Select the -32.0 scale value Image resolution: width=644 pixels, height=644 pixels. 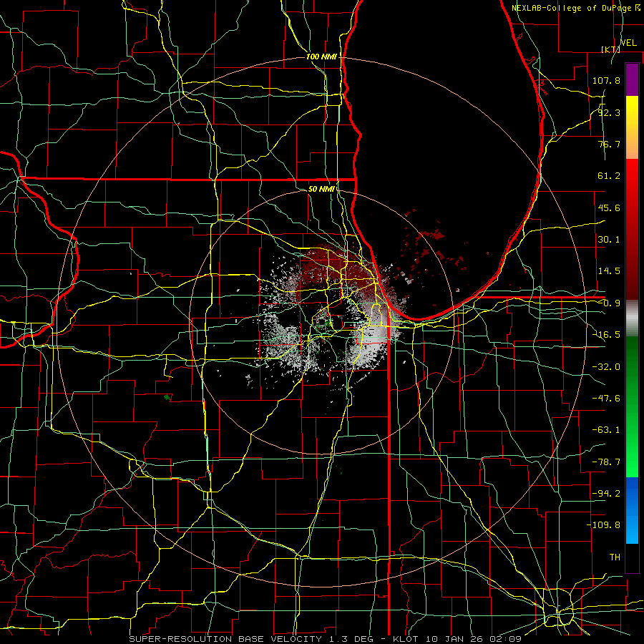point(606,367)
